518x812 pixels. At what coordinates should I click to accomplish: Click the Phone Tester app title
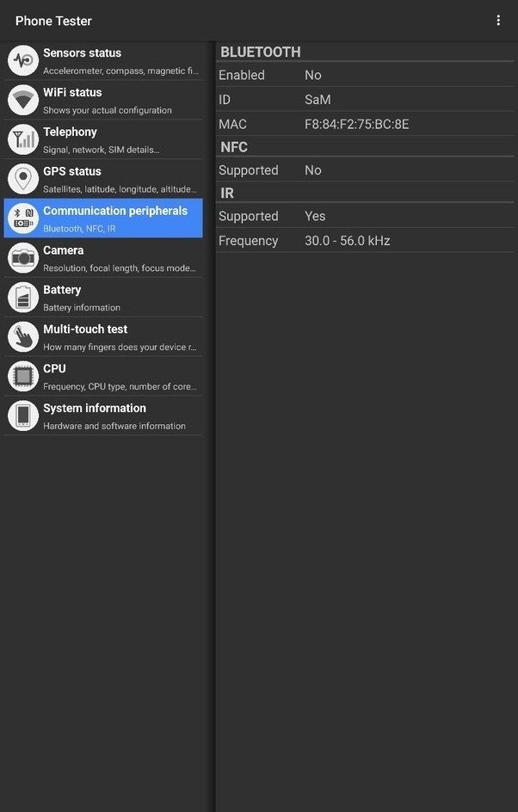pos(53,21)
